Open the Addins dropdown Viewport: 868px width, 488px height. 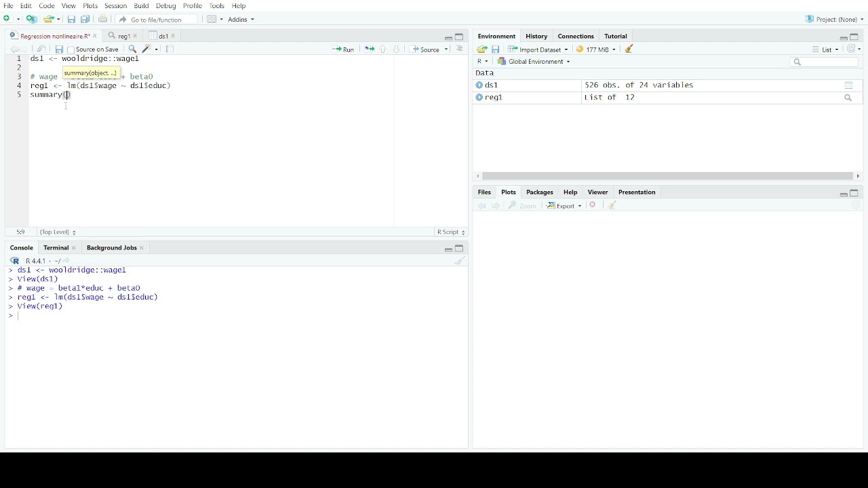click(241, 20)
